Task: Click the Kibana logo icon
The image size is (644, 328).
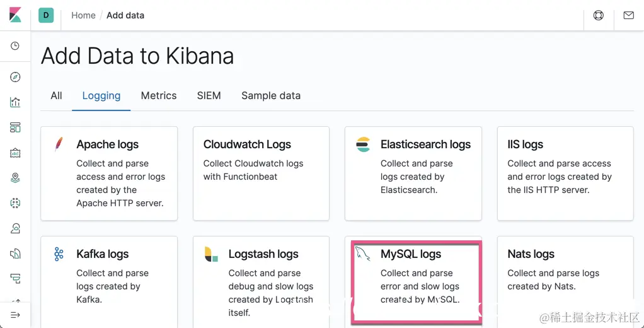Action: click(x=15, y=15)
